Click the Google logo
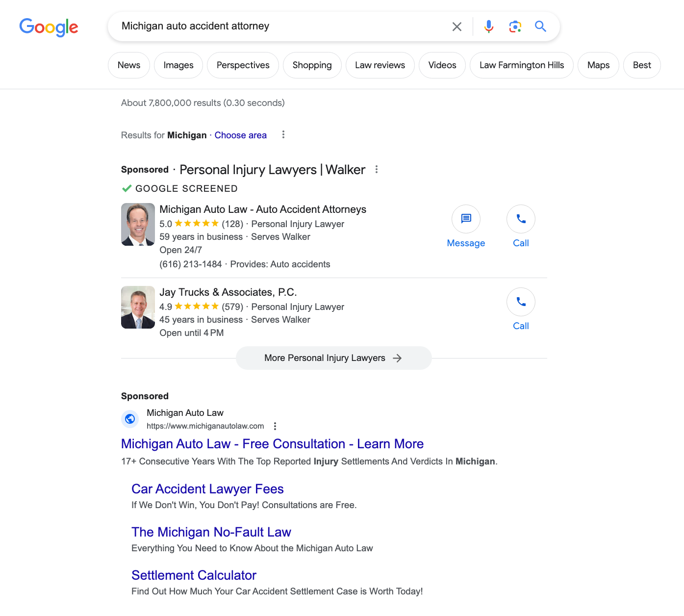Screen dimensions: 684x616 (49, 27)
